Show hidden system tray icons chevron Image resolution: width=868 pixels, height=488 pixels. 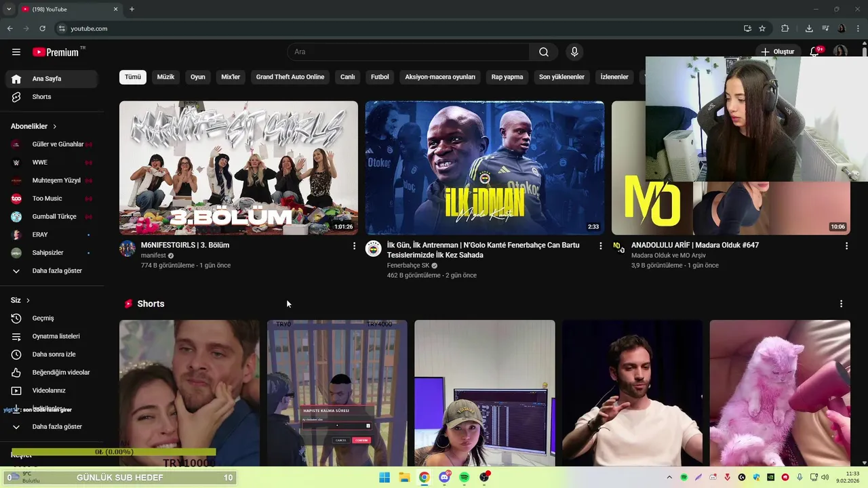669,477
